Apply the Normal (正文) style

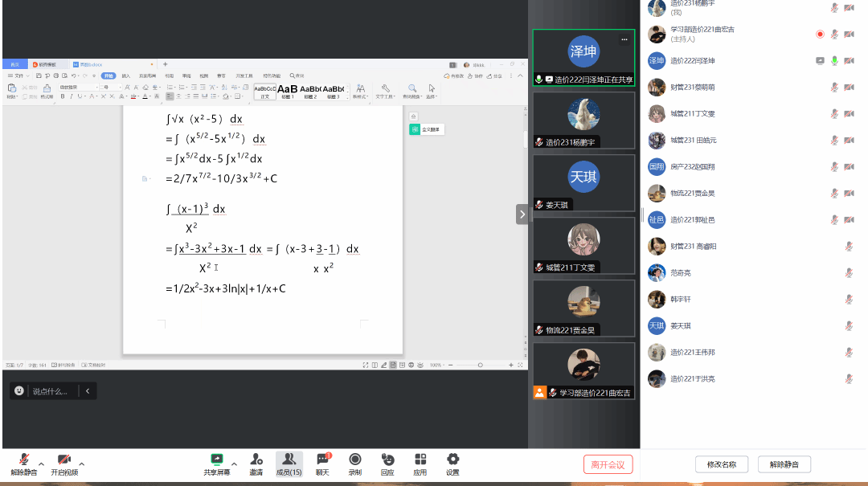[264, 92]
